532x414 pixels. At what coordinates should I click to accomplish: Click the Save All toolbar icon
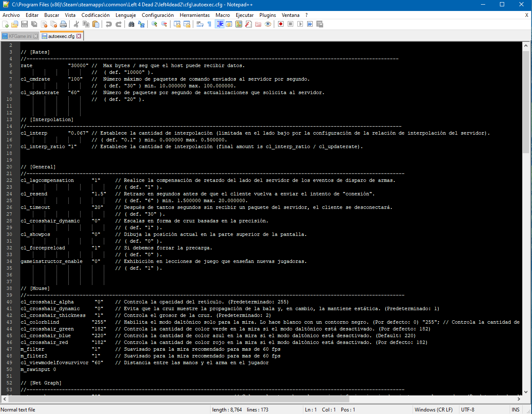pyautogui.click(x=34, y=24)
